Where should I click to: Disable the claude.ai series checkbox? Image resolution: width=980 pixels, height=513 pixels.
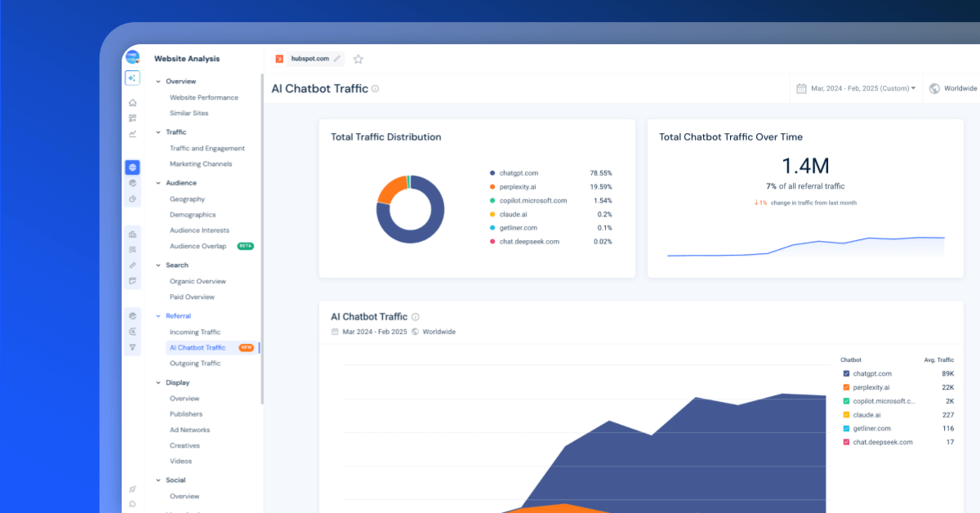846,415
